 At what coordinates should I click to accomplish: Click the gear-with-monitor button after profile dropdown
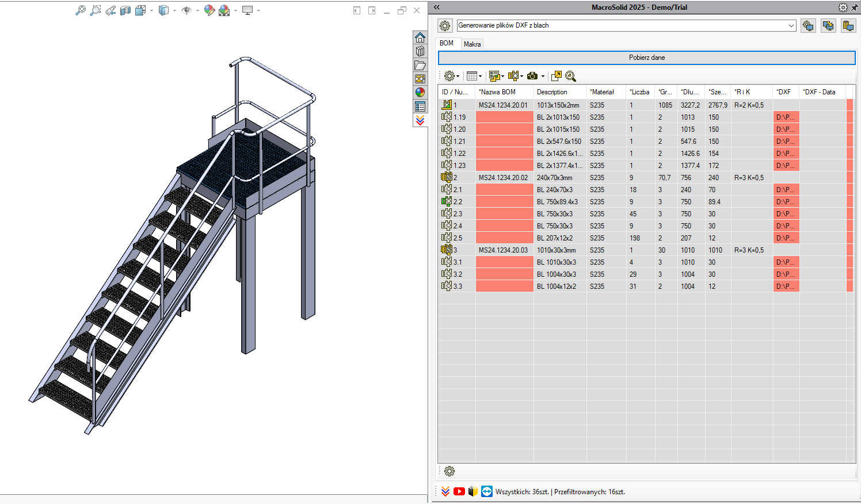pyautogui.click(x=808, y=26)
